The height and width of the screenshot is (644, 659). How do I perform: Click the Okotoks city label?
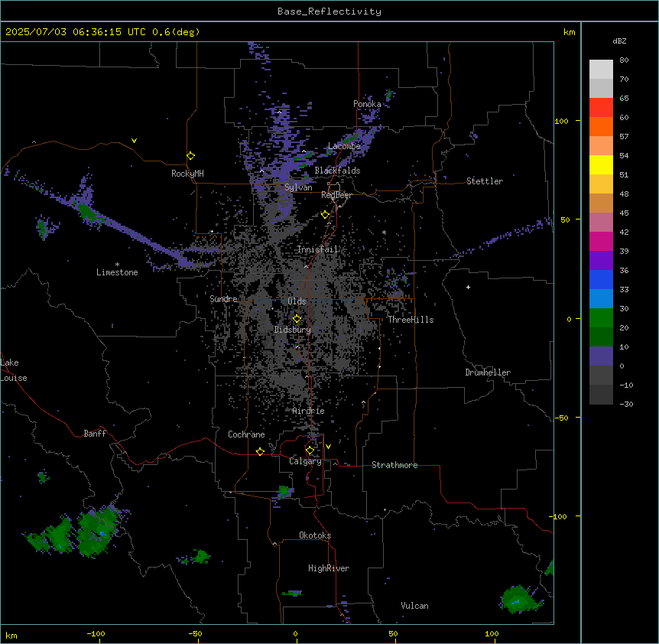tap(315, 535)
